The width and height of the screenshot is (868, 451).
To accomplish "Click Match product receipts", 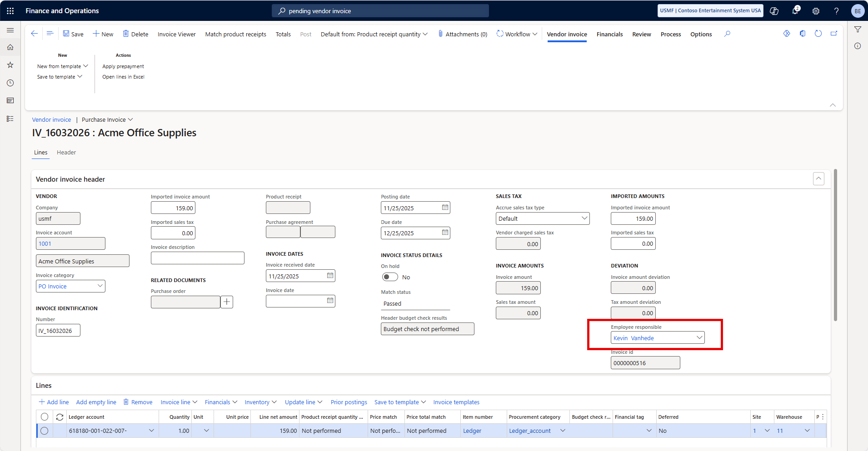I will [235, 34].
